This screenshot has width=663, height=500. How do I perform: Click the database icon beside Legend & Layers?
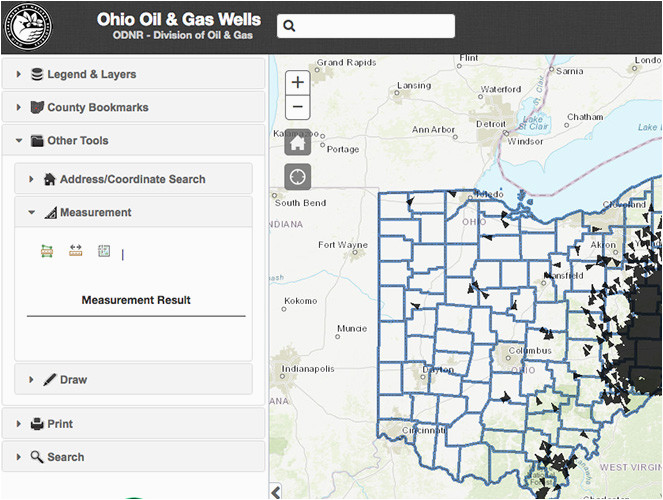click(37, 74)
